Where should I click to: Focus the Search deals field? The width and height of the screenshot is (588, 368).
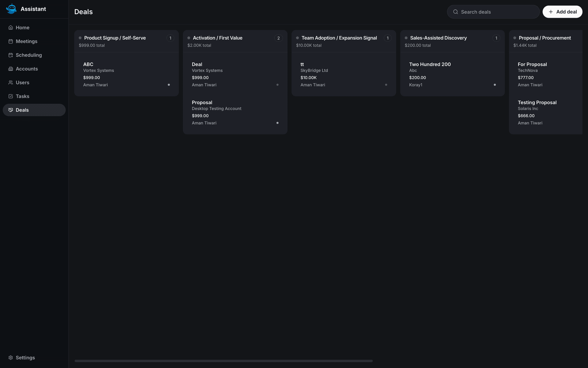pyautogui.click(x=493, y=12)
